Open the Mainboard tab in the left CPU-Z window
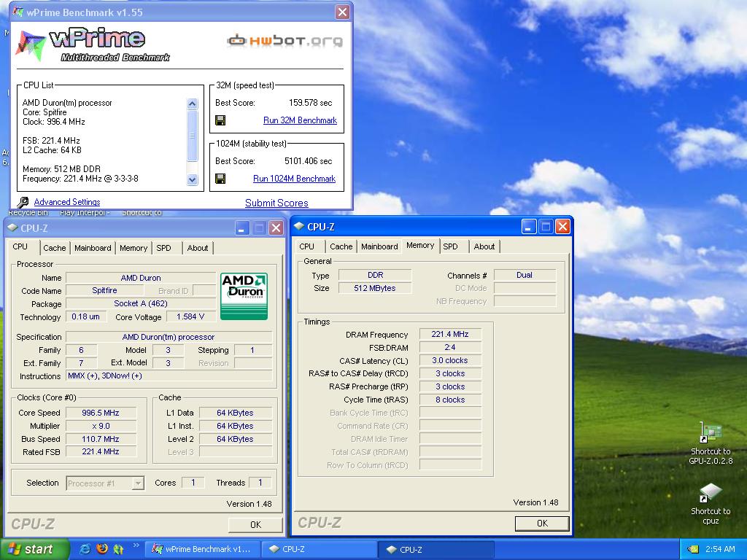Viewport: 747px width, 560px height. [93, 248]
